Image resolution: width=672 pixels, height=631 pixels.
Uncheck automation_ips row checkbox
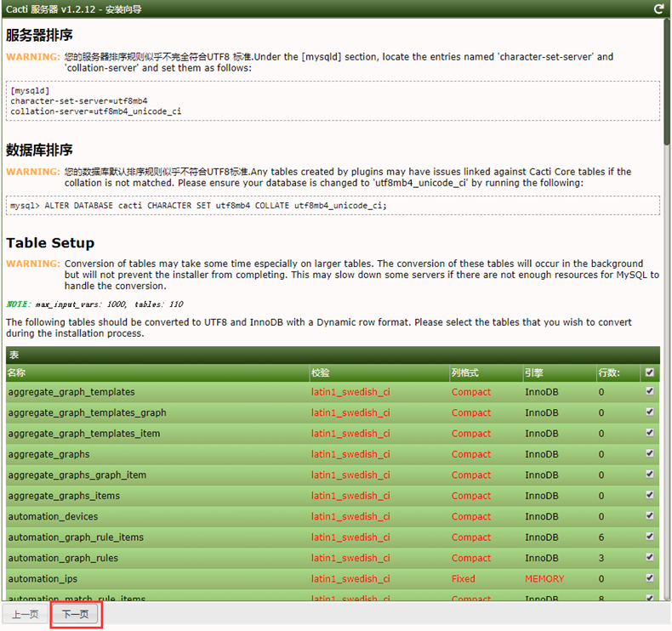coord(650,578)
